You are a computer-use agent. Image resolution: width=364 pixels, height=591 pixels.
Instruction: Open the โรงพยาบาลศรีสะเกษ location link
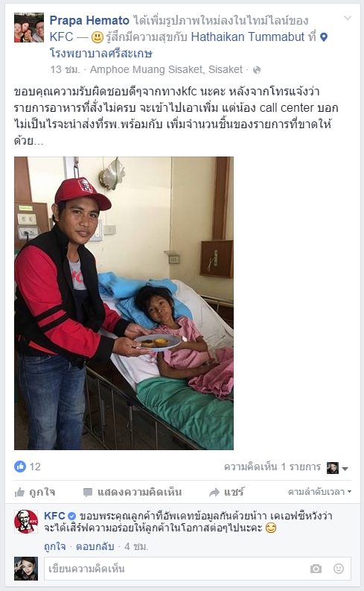pyautogui.click(x=101, y=53)
